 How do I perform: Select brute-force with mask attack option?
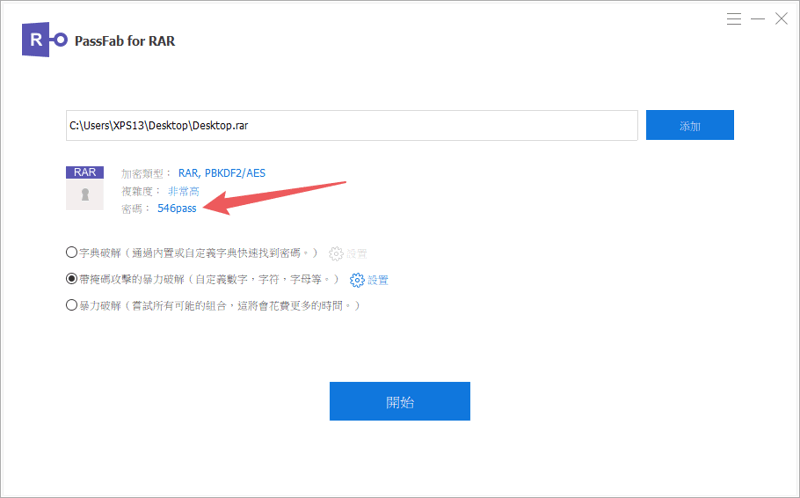(71, 279)
